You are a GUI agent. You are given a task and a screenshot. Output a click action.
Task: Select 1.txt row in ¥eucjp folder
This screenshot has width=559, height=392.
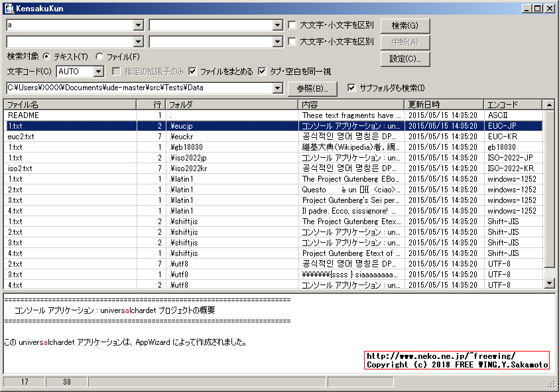[x=273, y=126]
